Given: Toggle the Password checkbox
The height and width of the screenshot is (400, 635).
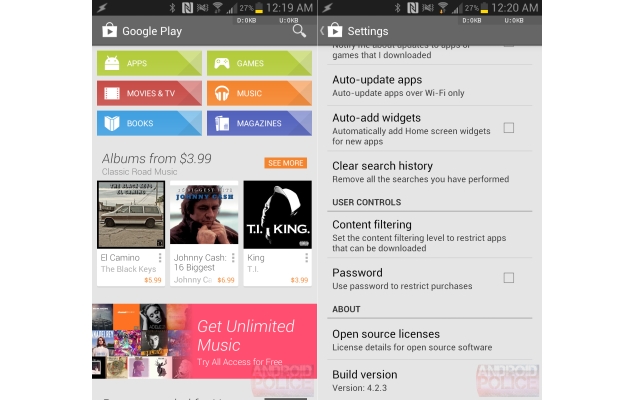Looking at the screenshot, I should coord(509,278).
